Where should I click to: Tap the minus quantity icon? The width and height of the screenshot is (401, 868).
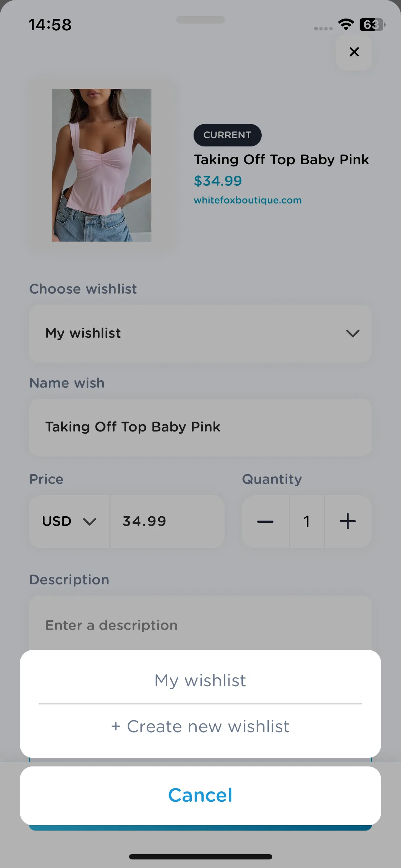tap(265, 522)
